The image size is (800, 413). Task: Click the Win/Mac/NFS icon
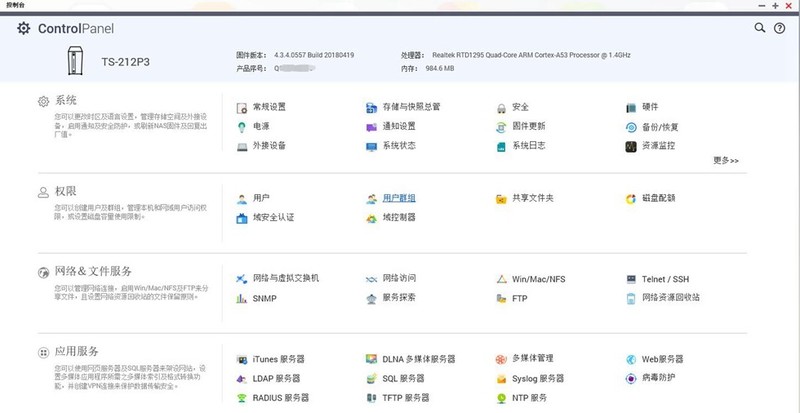tap(502, 279)
